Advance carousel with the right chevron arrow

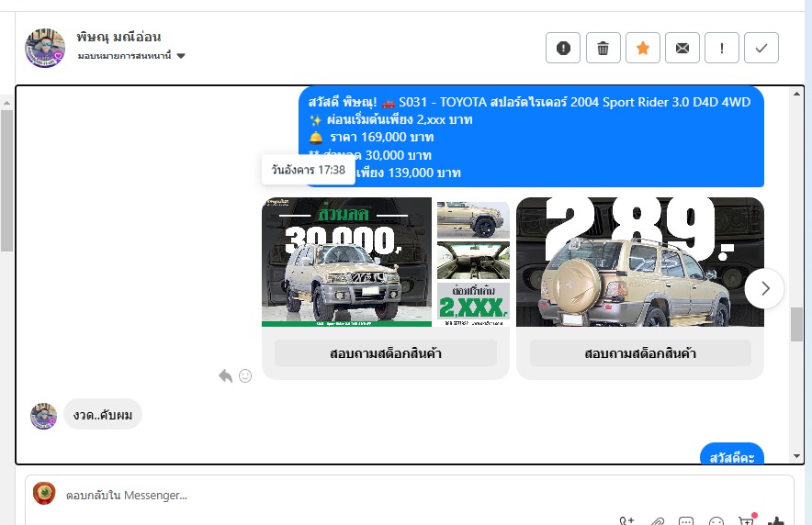pos(764,288)
